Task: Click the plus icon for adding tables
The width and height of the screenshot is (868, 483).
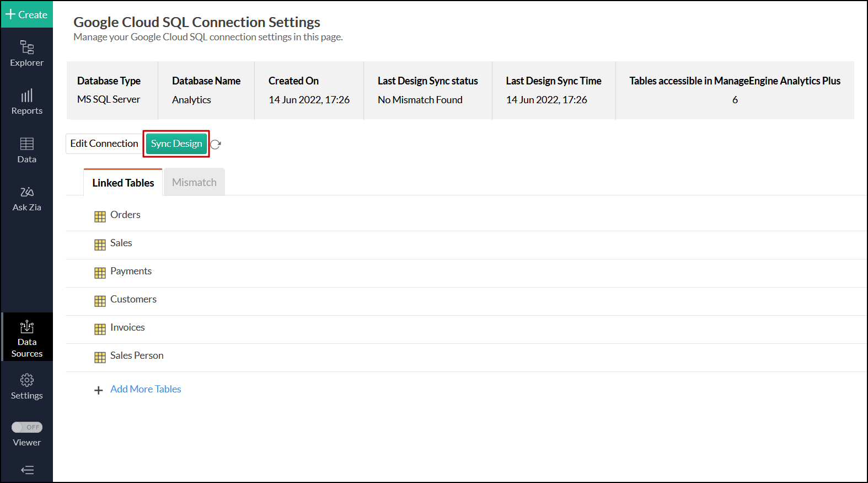Action: click(99, 390)
